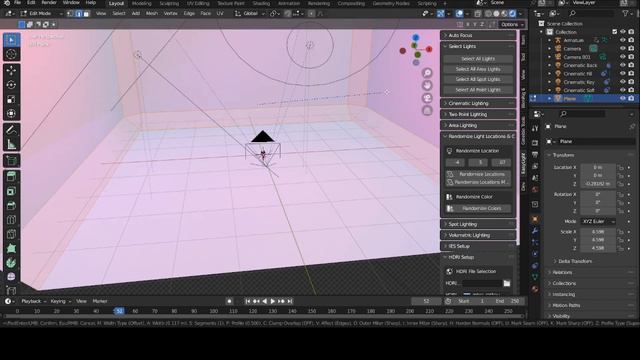
Task: Activate the Cursor tool in left toolbar
Action: (11, 54)
